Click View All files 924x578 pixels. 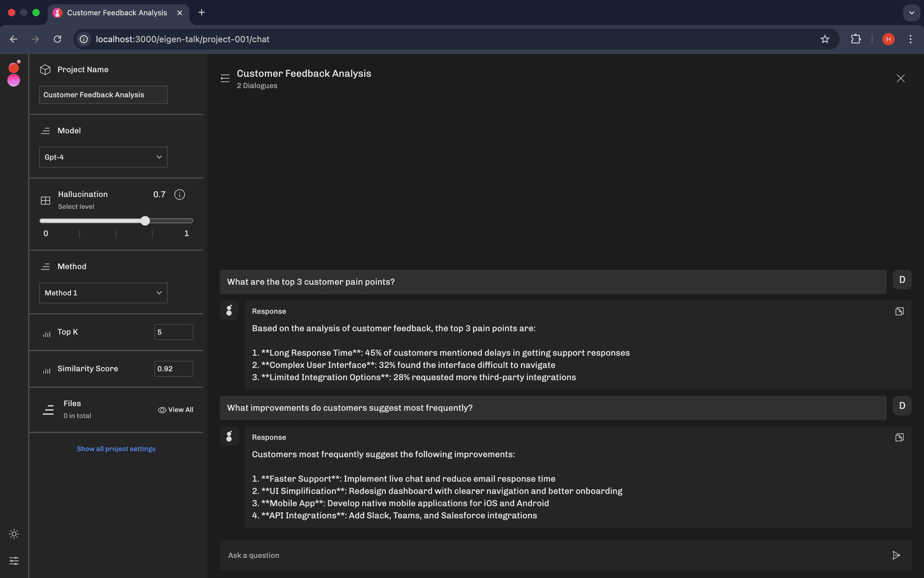176,410
